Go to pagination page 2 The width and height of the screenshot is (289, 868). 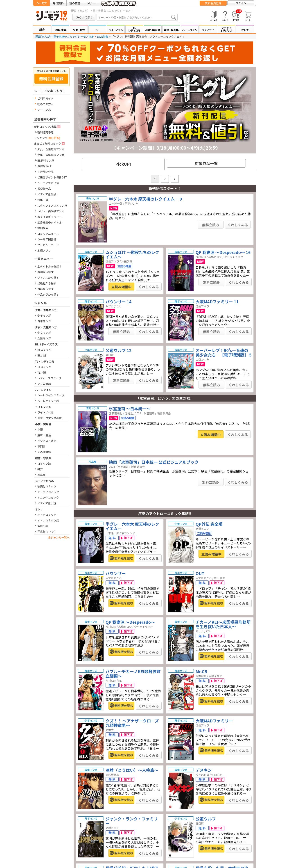pos(165,179)
